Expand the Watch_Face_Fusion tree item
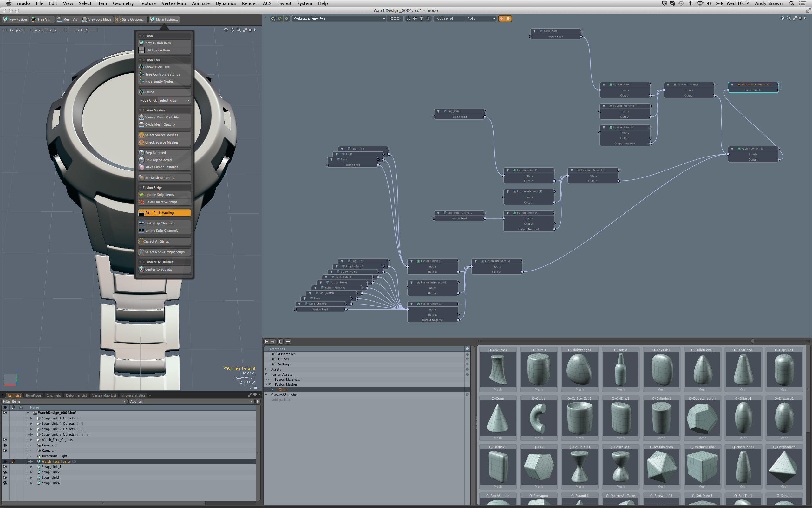Viewport: 812px width, 508px height. pos(31,462)
